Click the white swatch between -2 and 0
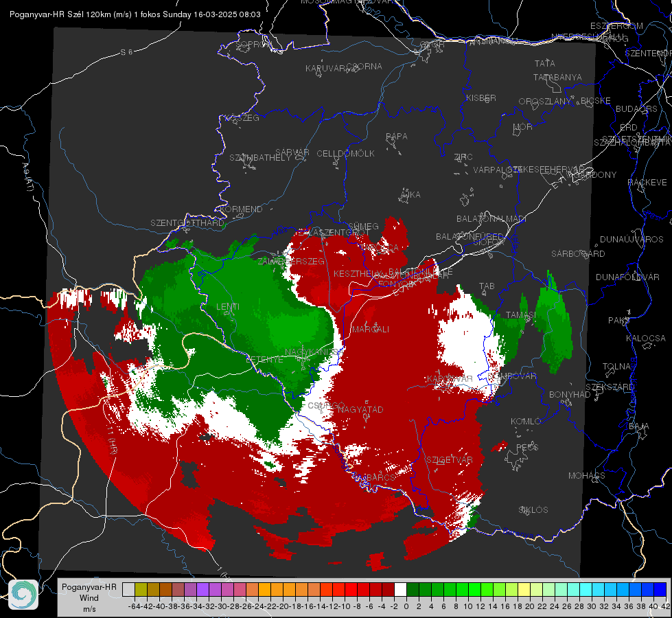Screen dimensions: 672x618 [x=400, y=590]
